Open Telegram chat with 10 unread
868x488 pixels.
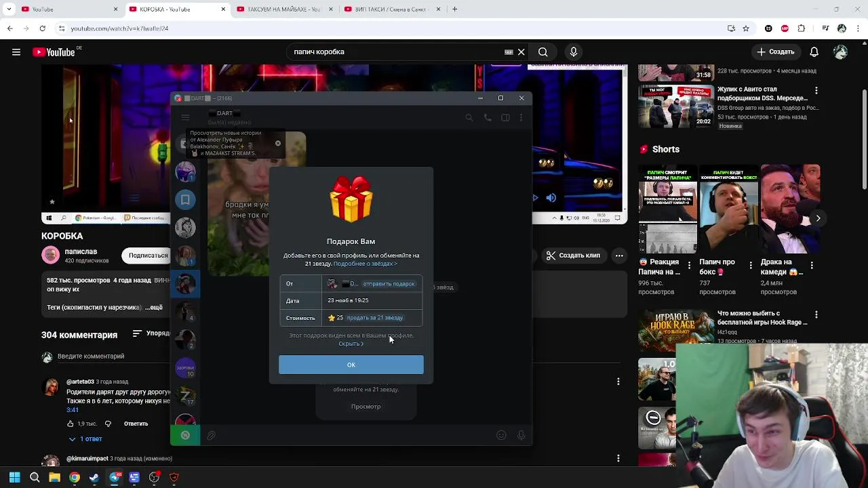(x=185, y=368)
